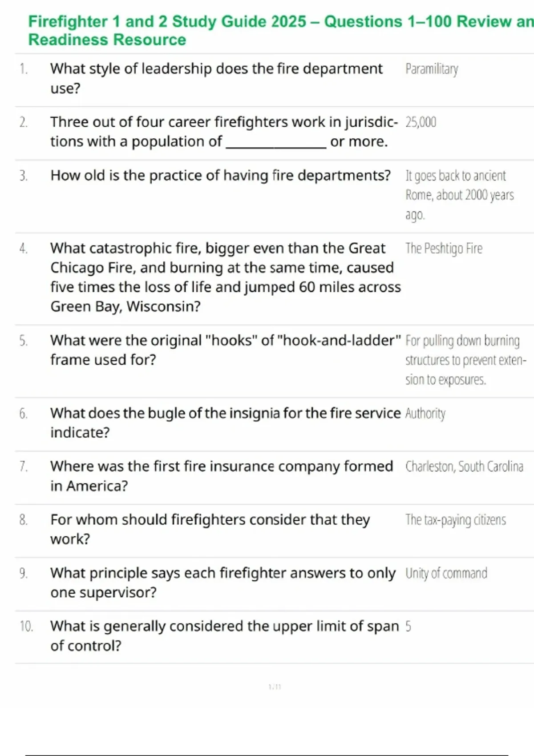Select the answer "25,000"
Image resolution: width=534 pixels, height=756 pixels.
[421, 122]
